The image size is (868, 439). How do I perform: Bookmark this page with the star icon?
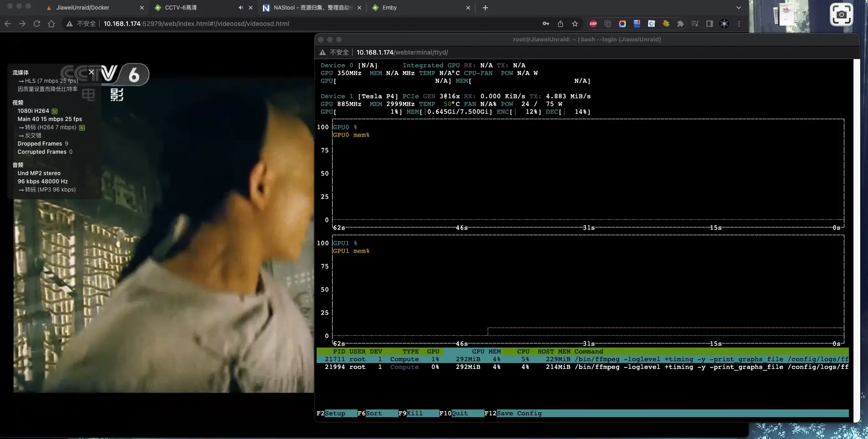click(575, 24)
